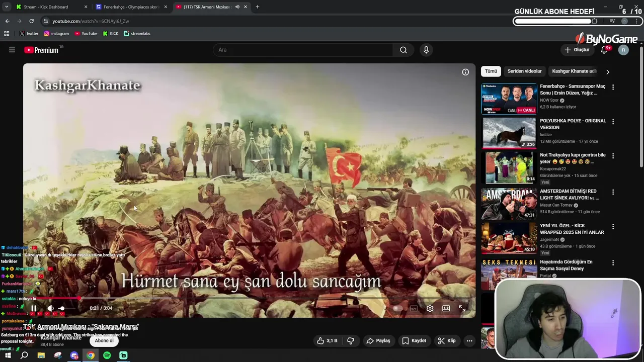Select the Seriden videolar chip

(x=524, y=71)
